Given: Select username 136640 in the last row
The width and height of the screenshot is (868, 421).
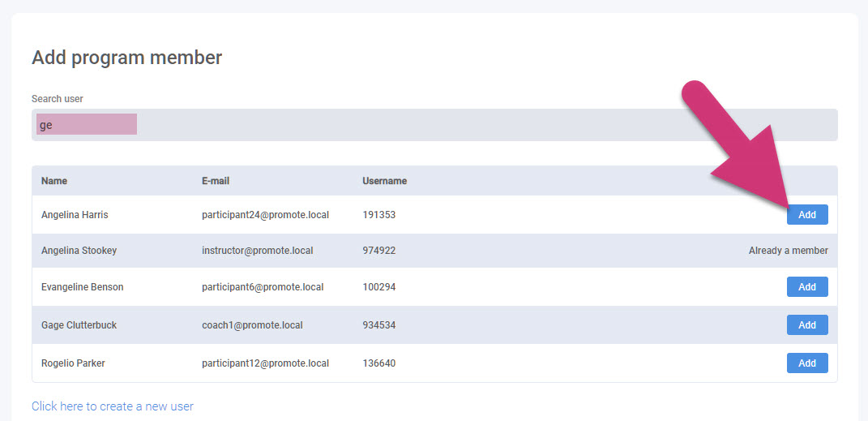Looking at the screenshot, I should point(378,363).
